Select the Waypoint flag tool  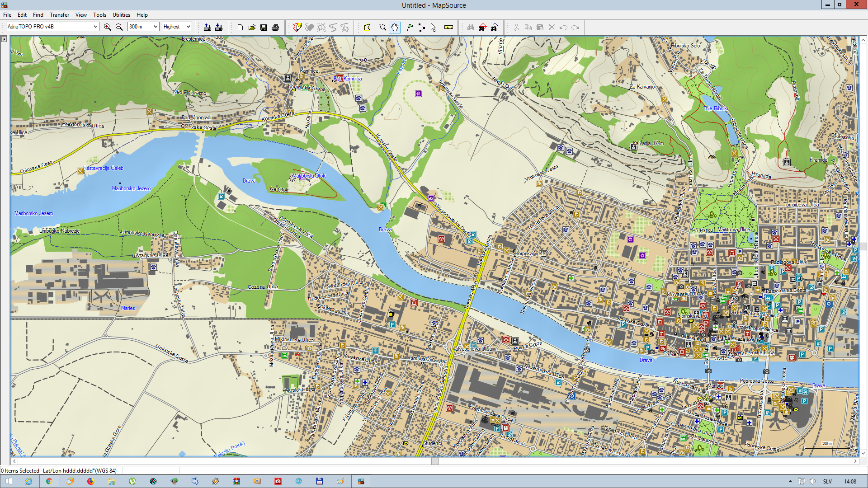click(x=410, y=27)
